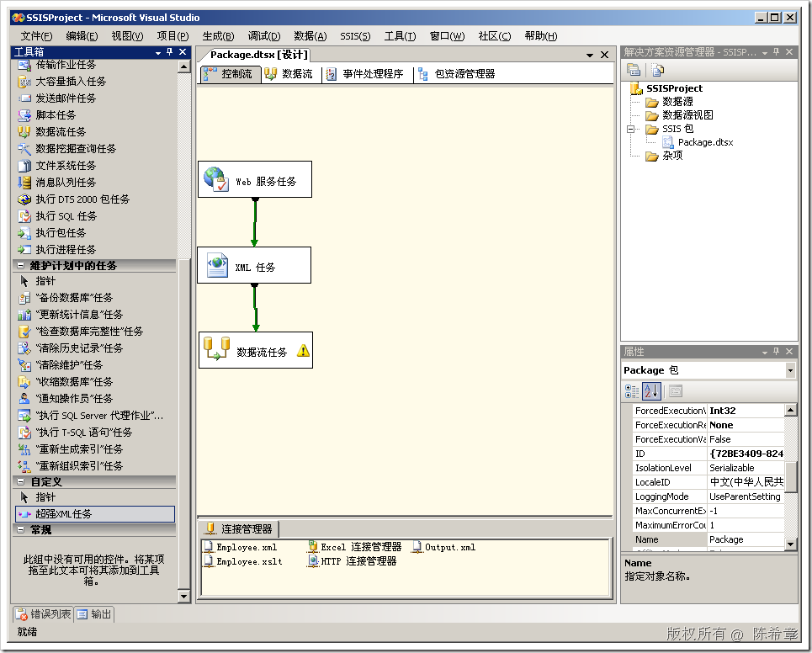
Task: Select Employee.xslt connection
Action: tap(243, 561)
